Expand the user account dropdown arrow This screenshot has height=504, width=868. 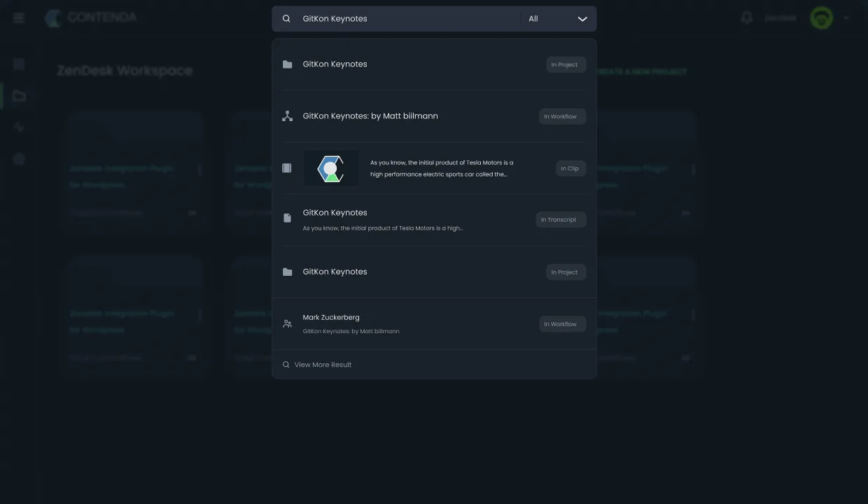click(x=846, y=18)
